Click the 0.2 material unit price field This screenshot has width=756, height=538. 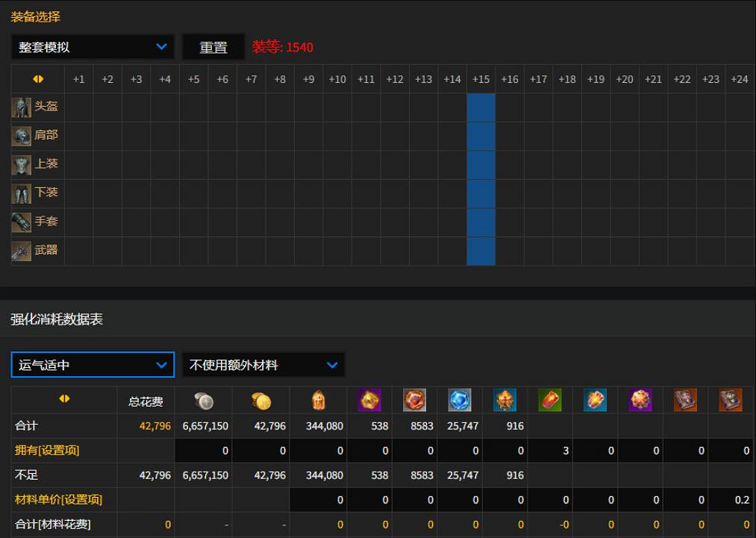coord(730,500)
